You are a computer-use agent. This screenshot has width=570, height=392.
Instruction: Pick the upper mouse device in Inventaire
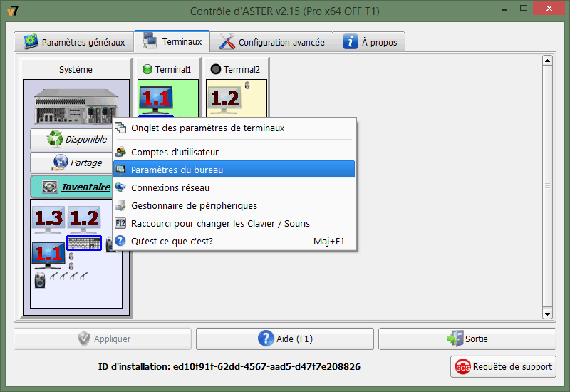click(71, 257)
